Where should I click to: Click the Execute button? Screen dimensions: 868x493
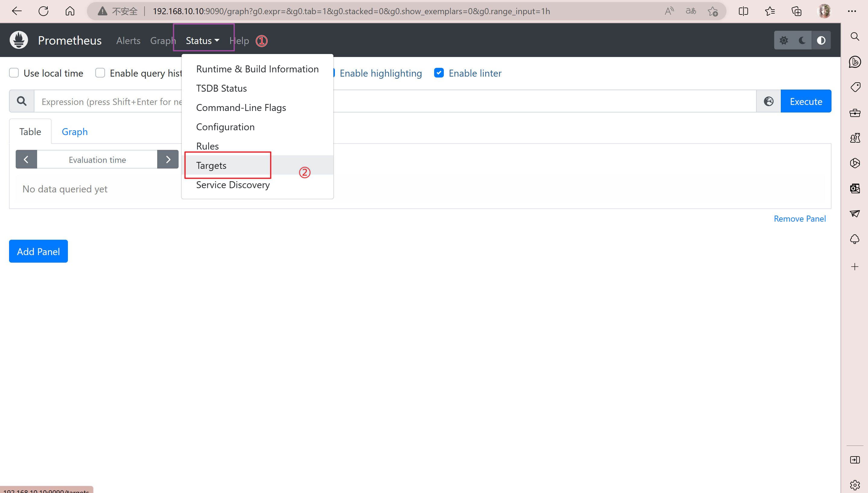coord(806,101)
